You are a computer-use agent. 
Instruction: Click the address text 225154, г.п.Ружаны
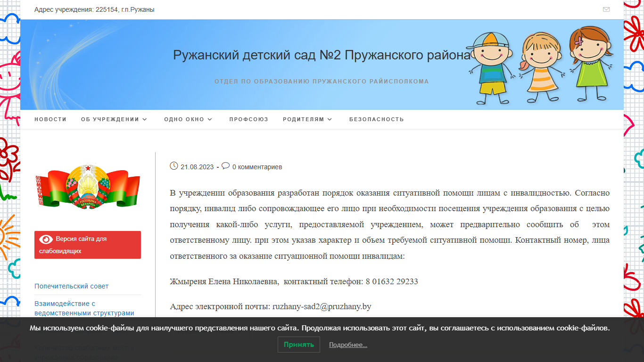tap(125, 9)
